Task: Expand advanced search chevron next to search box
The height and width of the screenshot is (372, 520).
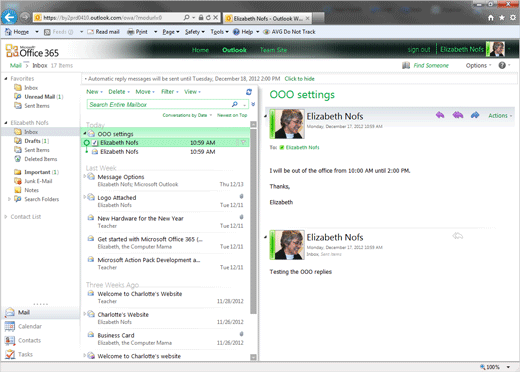Action: (253, 104)
